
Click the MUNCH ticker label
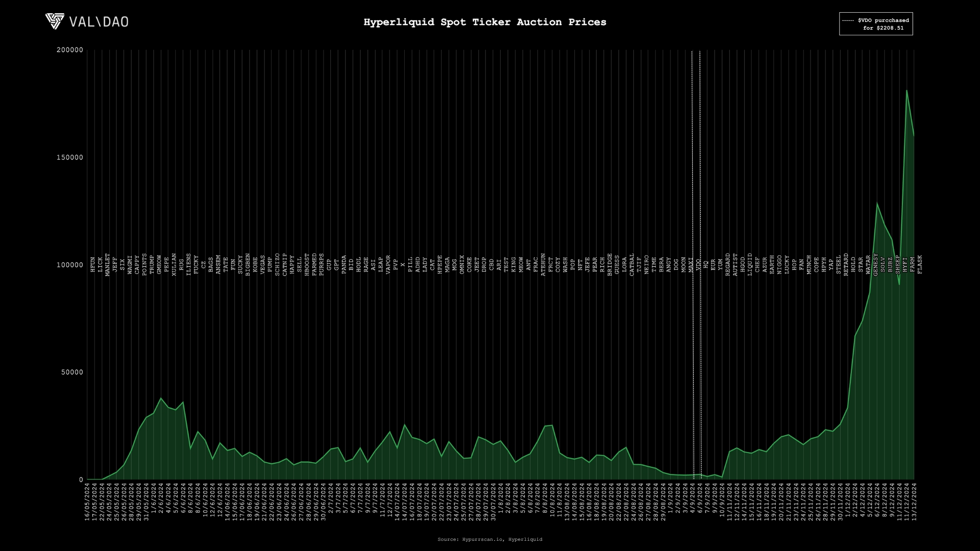pos(810,265)
